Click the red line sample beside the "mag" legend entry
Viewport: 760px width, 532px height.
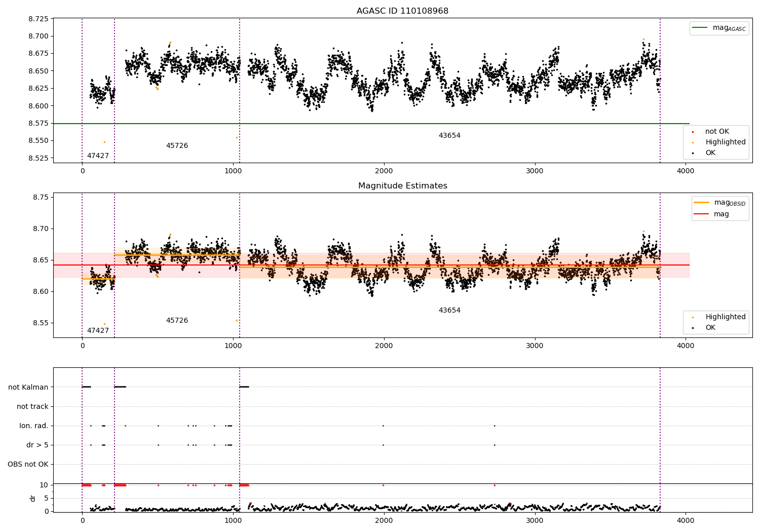tap(701, 214)
